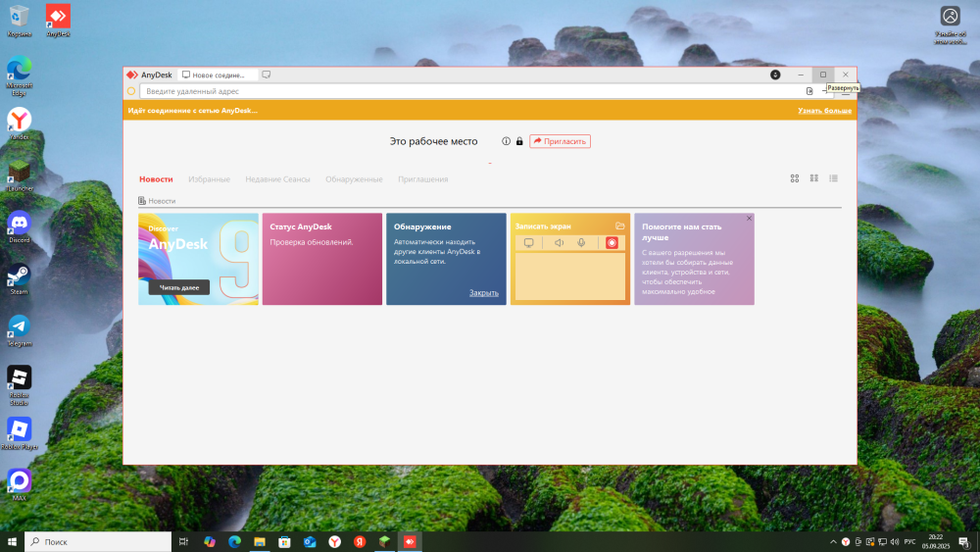Open the notification center icon
This screenshot has height=552, width=980.
pyautogui.click(x=965, y=542)
